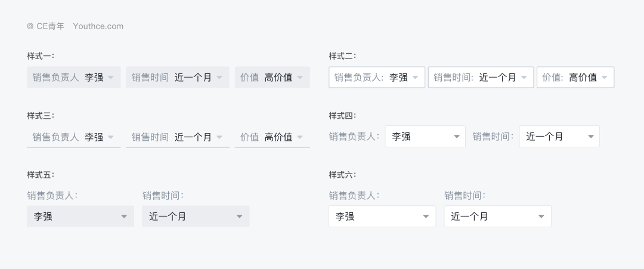Click the arrow icon in 样式一 销售负责人 filter
Screen dimensions: 644x269
point(111,78)
